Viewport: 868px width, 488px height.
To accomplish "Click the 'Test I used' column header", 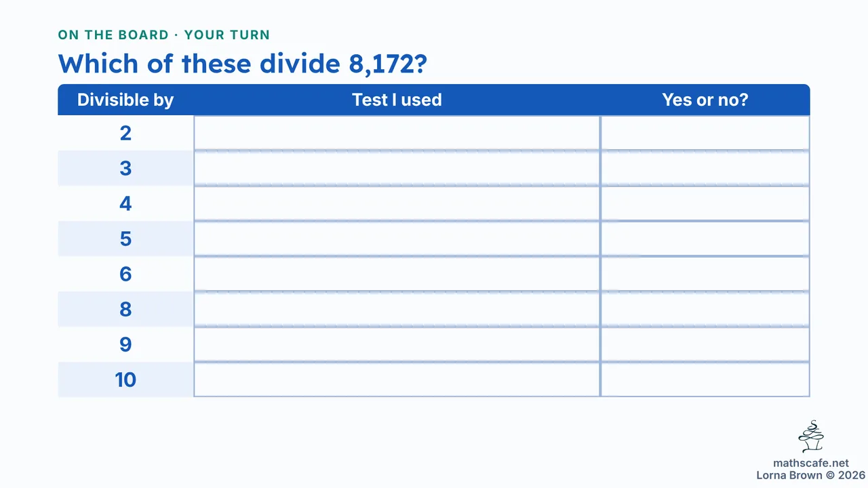I will [397, 100].
